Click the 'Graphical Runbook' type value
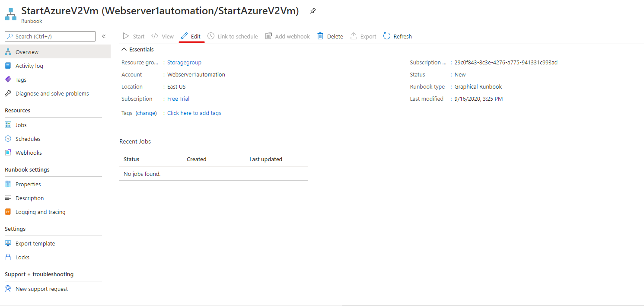 tap(478, 87)
